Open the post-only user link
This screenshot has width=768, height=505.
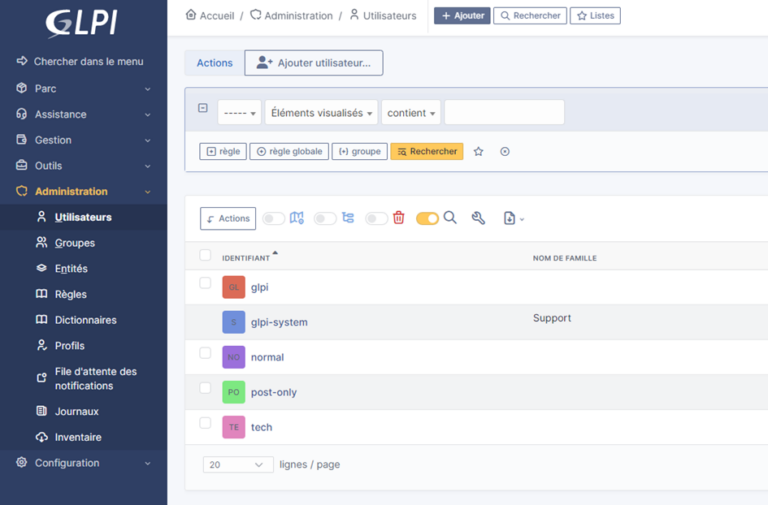coord(273,392)
